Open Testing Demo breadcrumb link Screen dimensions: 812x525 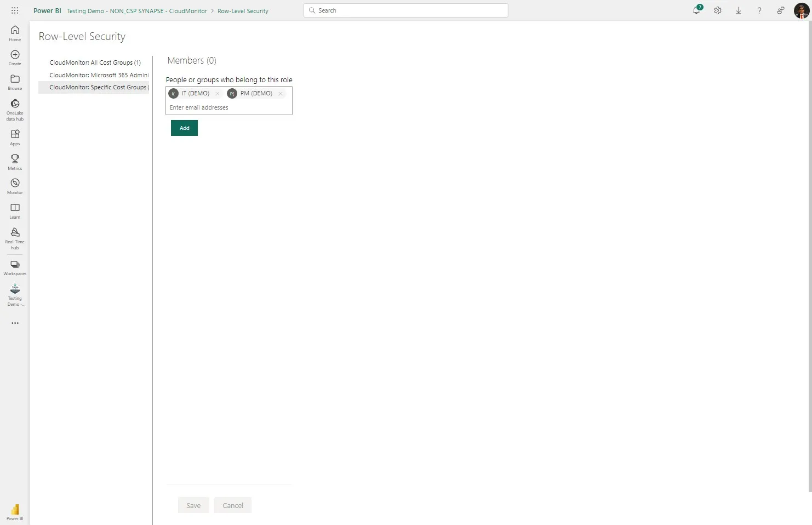pyautogui.click(x=137, y=11)
